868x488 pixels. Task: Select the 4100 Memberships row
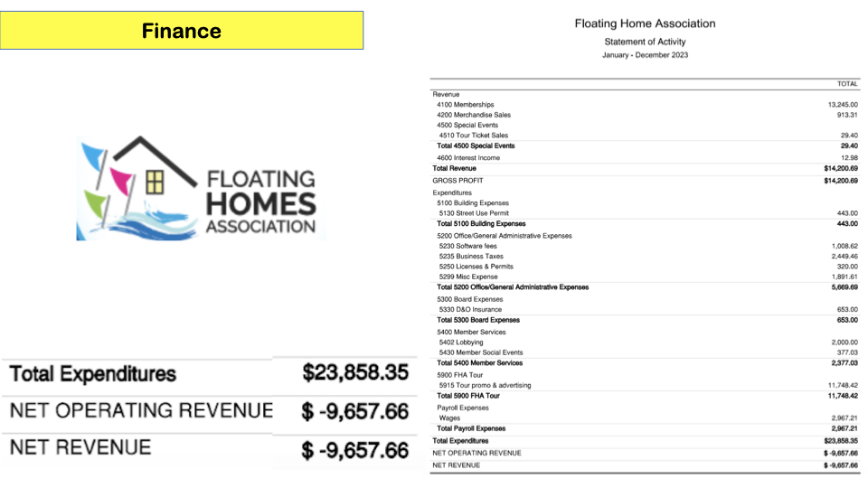point(466,105)
